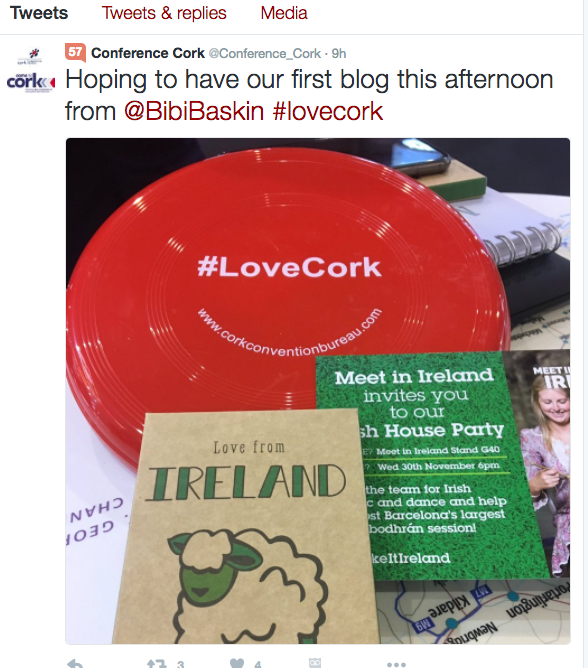View the like count of 4
This screenshot has width=588, height=668.
pos(257,664)
